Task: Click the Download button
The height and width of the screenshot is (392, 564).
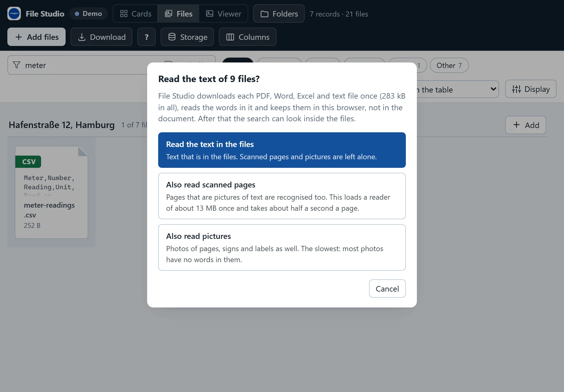Action: 101,37
